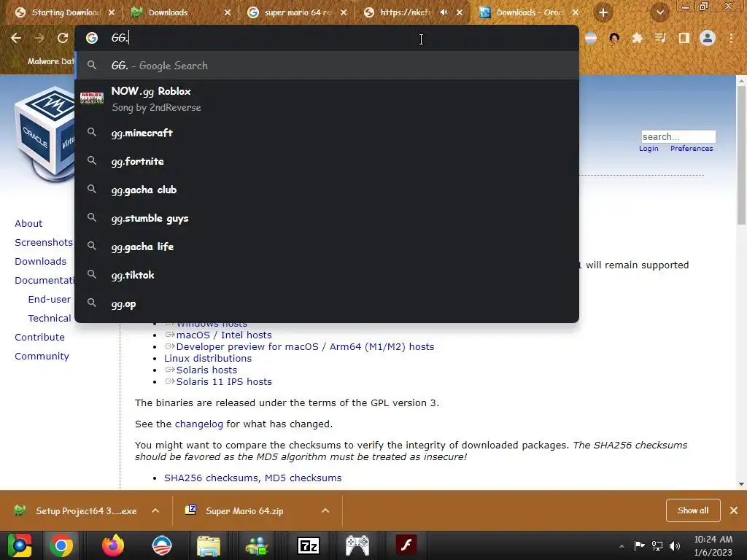Switch to the Downloads tab with green icon
The height and width of the screenshot is (560, 747).
click(x=181, y=12)
